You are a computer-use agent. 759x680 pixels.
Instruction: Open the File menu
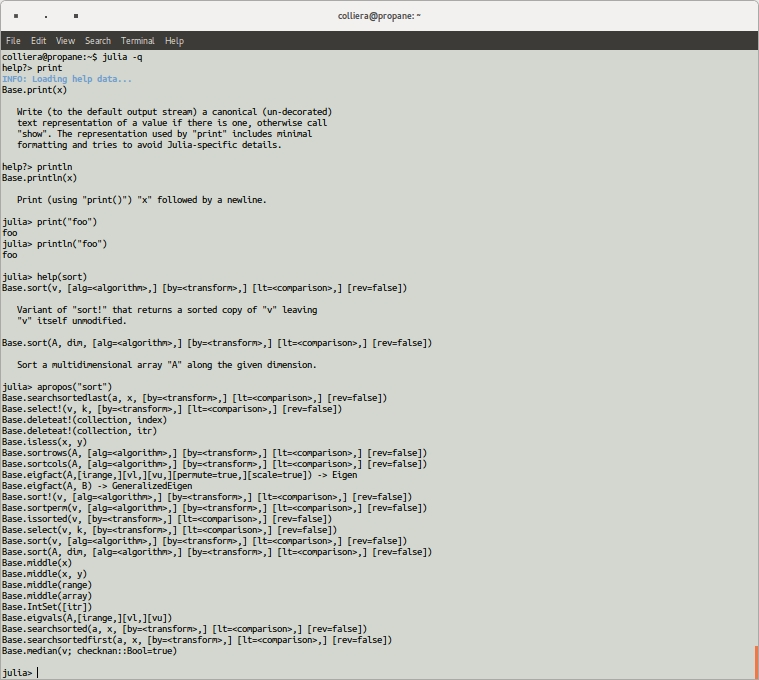[13, 41]
